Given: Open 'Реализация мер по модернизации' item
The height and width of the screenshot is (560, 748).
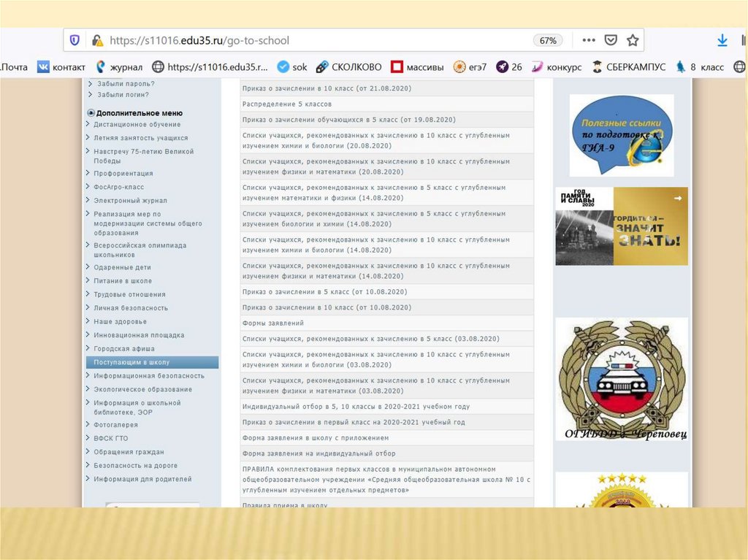Looking at the screenshot, I should [148, 223].
